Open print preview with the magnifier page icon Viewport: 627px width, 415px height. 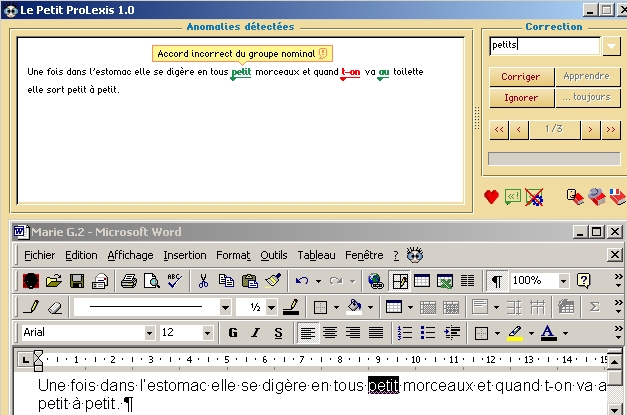pyautogui.click(x=152, y=281)
